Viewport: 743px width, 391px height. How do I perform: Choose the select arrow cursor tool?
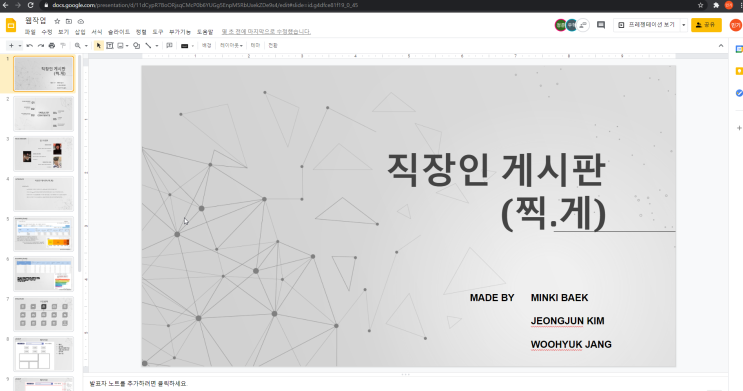click(99, 45)
